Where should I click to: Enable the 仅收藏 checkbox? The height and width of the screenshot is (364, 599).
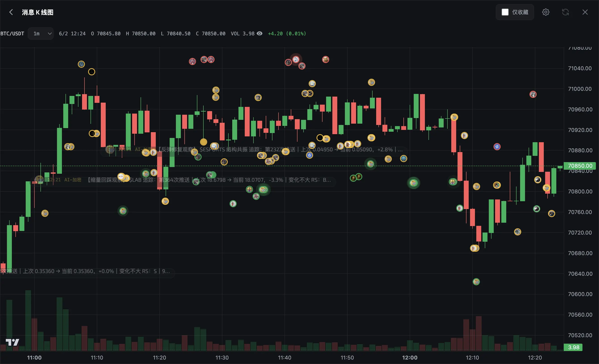pos(505,12)
